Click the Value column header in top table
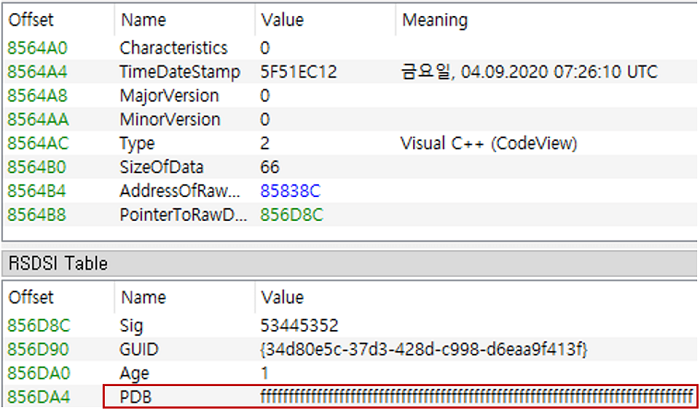The height and width of the screenshot is (410, 700). (x=282, y=20)
